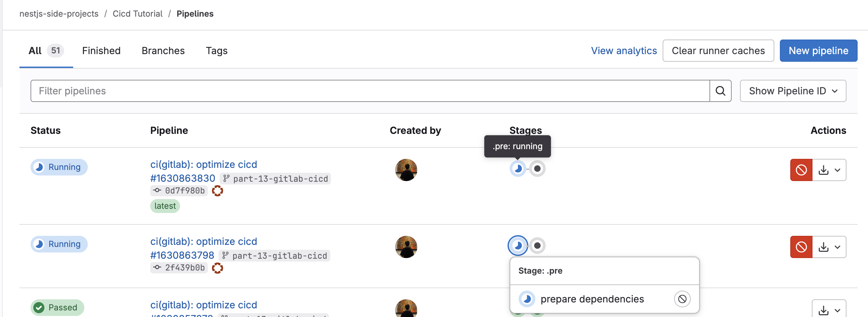Click the Passed status badge
This screenshot has width=868, height=317.
click(57, 307)
